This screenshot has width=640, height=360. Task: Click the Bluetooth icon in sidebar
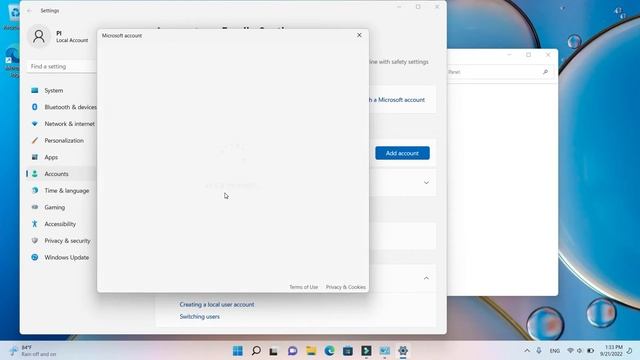[x=35, y=107]
